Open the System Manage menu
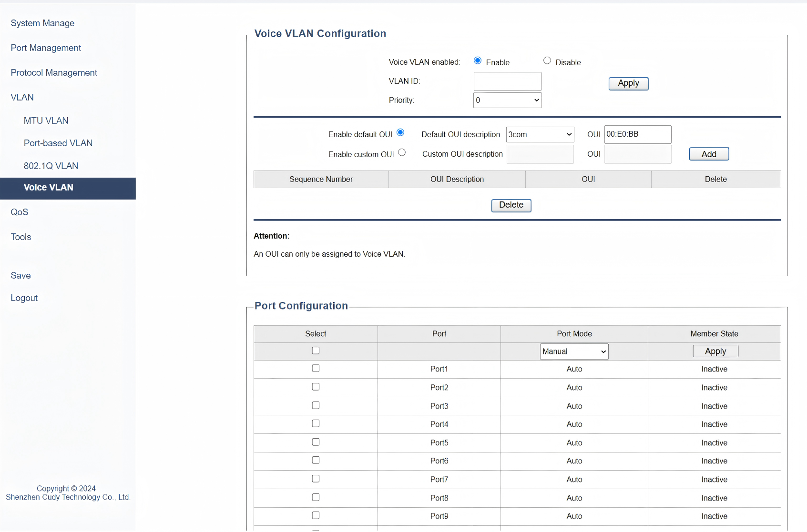807x532 pixels. tap(42, 23)
